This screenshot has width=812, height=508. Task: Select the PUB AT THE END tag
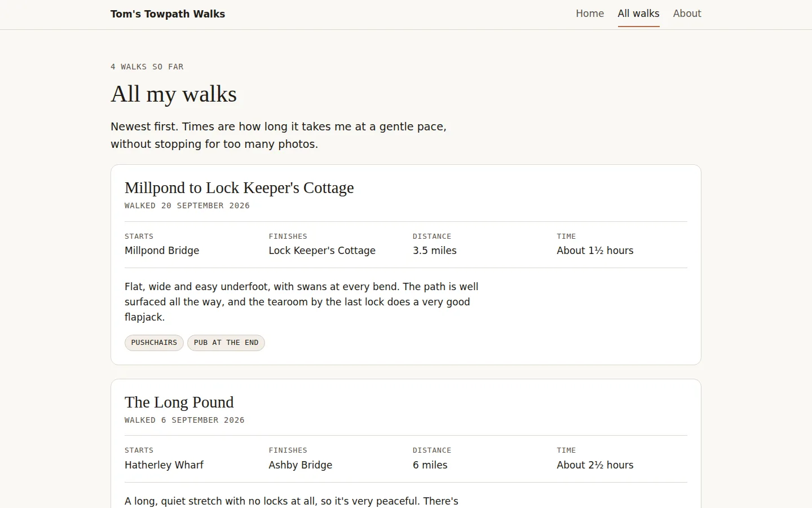(226, 343)
